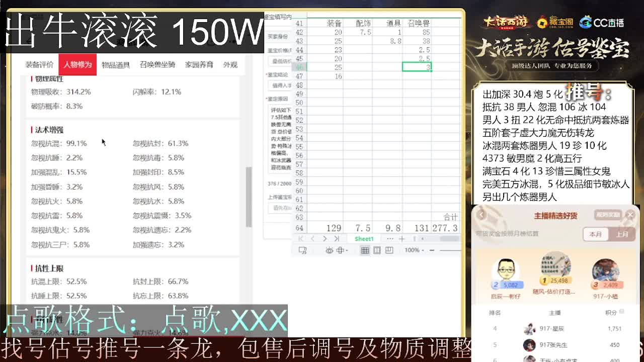
Task: Click the 配饰 column header cell
Action: pos(358,23)
